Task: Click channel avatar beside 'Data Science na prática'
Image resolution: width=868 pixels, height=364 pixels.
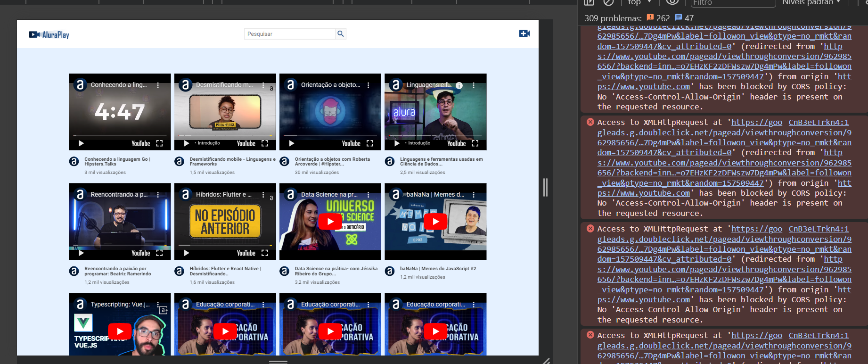Action: click(x=284, y=271)
